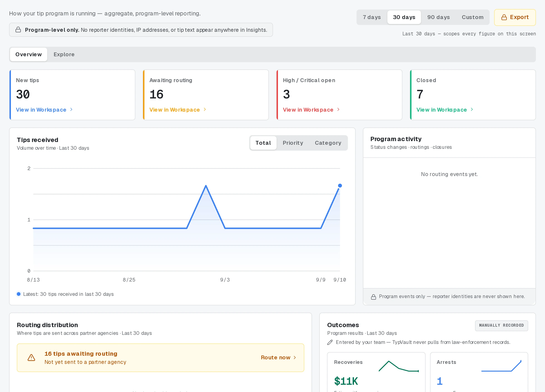Open the Explore tab
The image size is (545, 392).
click(x=64, y=54)
